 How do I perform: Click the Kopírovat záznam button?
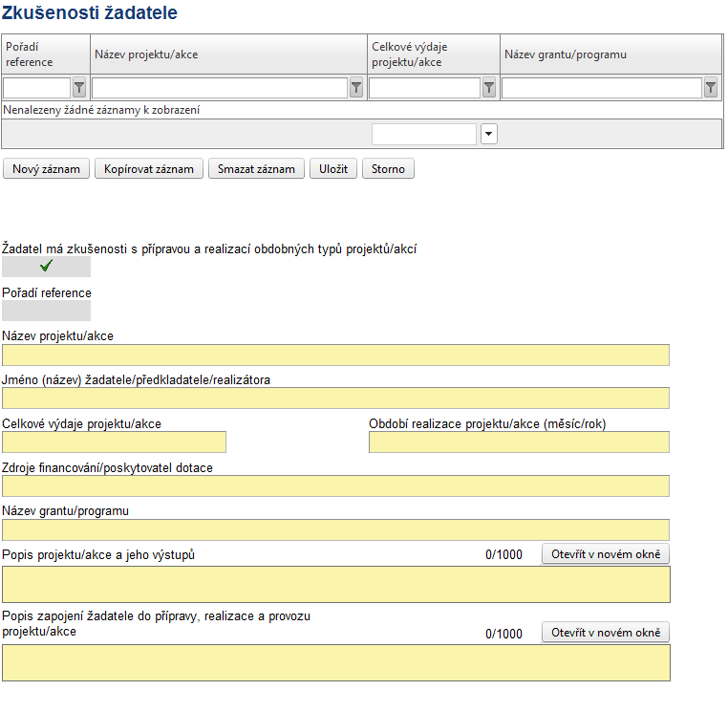(x=149, y=168)
